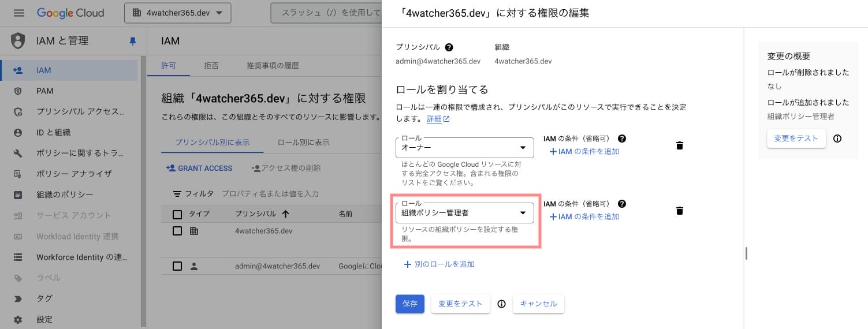868x329 pixels.
Task: Click the GRANT ACCESS button
Action: (199, 168)
